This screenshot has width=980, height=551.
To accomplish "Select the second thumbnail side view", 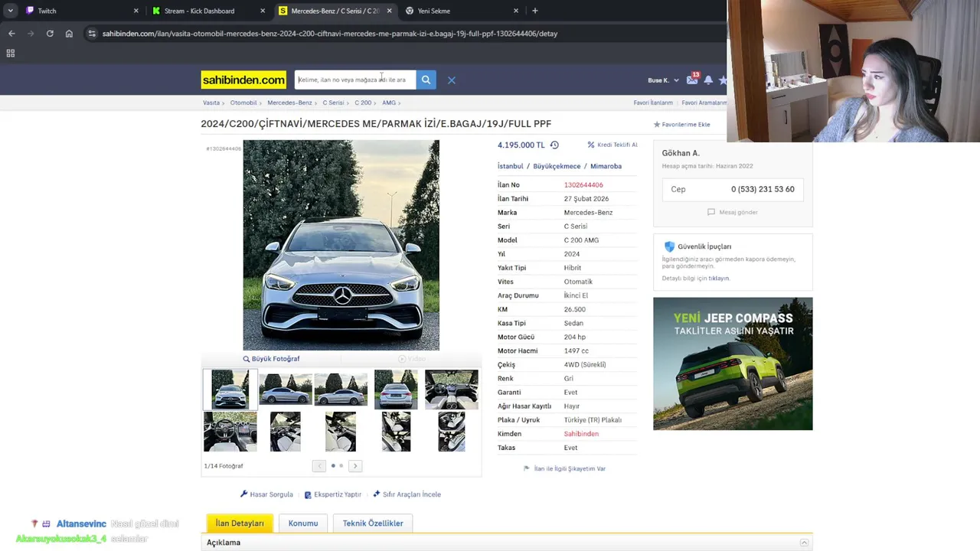I will click(286, 390).
